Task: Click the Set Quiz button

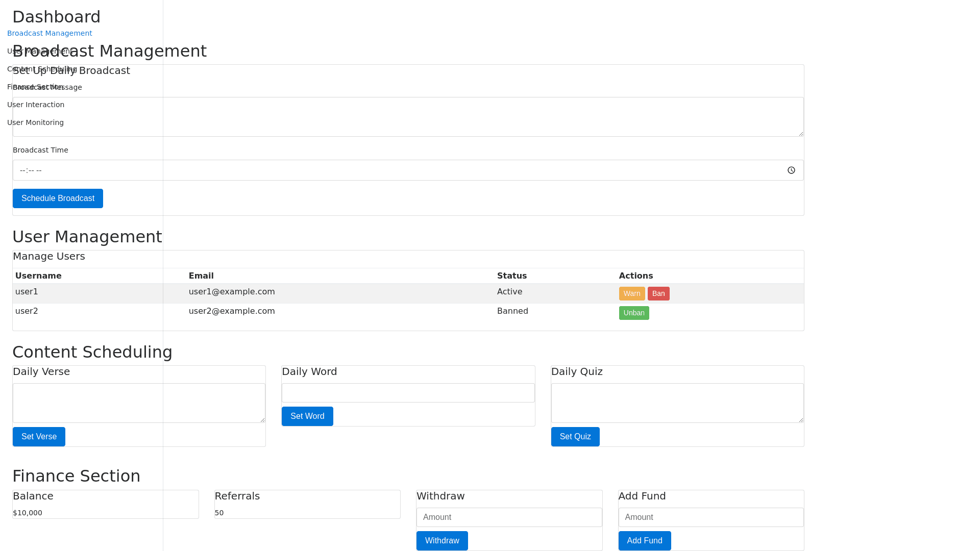Action: (x=575, y=437)
